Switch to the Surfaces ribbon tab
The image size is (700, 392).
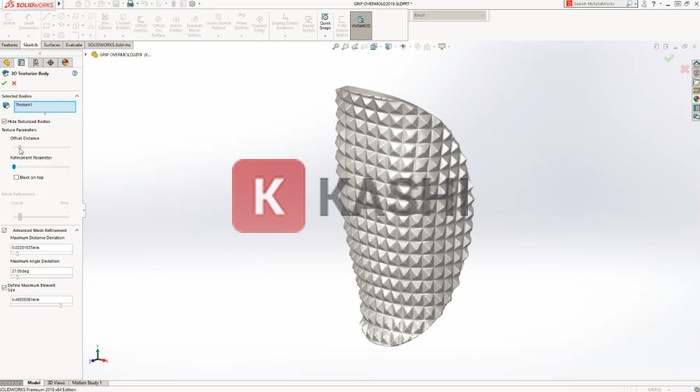pyautogui.click(x=52, y=45)
